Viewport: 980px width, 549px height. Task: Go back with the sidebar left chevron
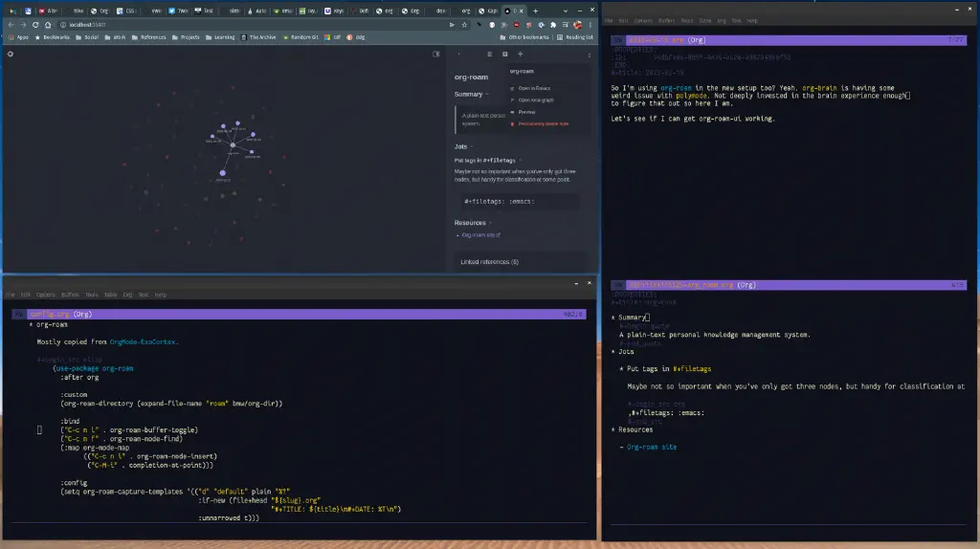(x=459, y=55)
